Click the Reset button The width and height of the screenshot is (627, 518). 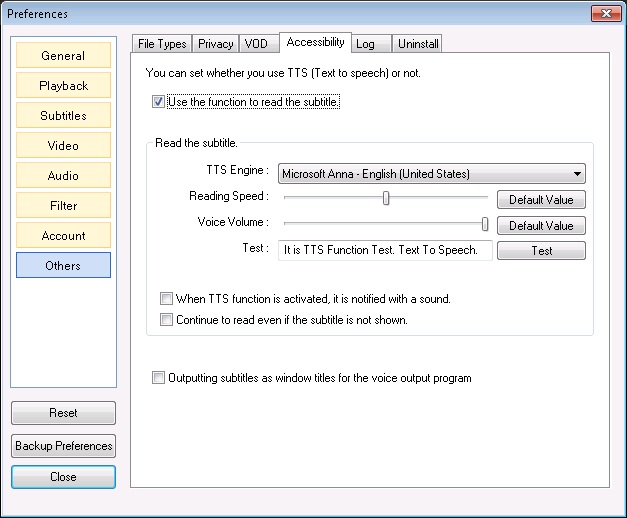[63, 413]
